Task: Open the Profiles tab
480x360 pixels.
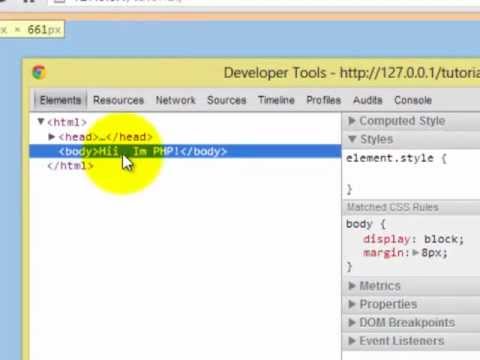Action: pos(324,100)
